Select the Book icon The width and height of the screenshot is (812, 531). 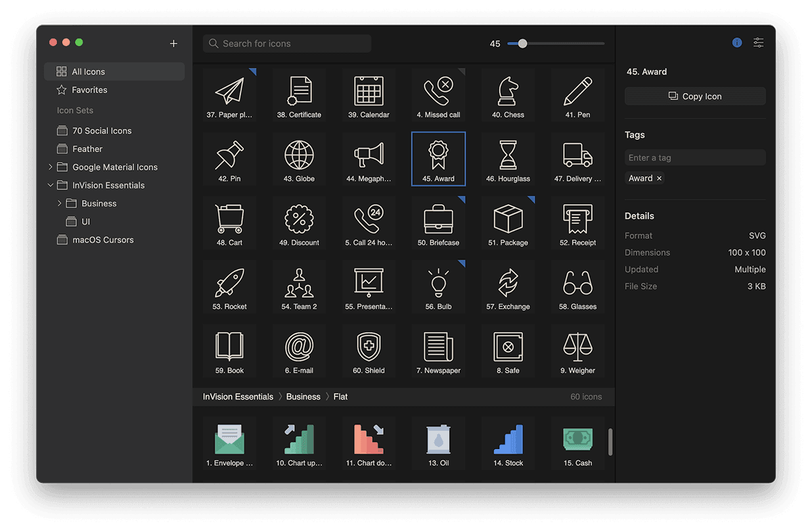(229, 351)
